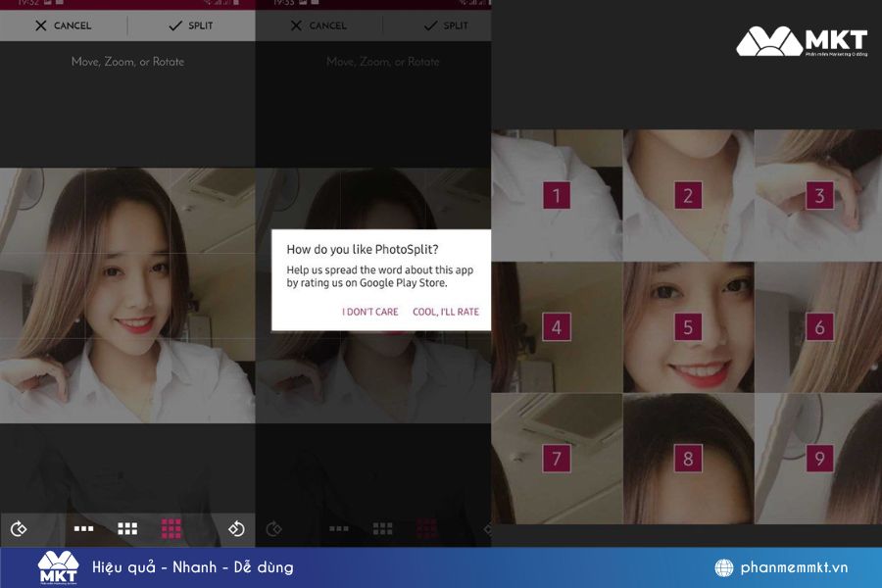Screen dimensions: 882x588
Task: Select six-square grid layout on undimmed crop screen
Action: tap(127, 528)
